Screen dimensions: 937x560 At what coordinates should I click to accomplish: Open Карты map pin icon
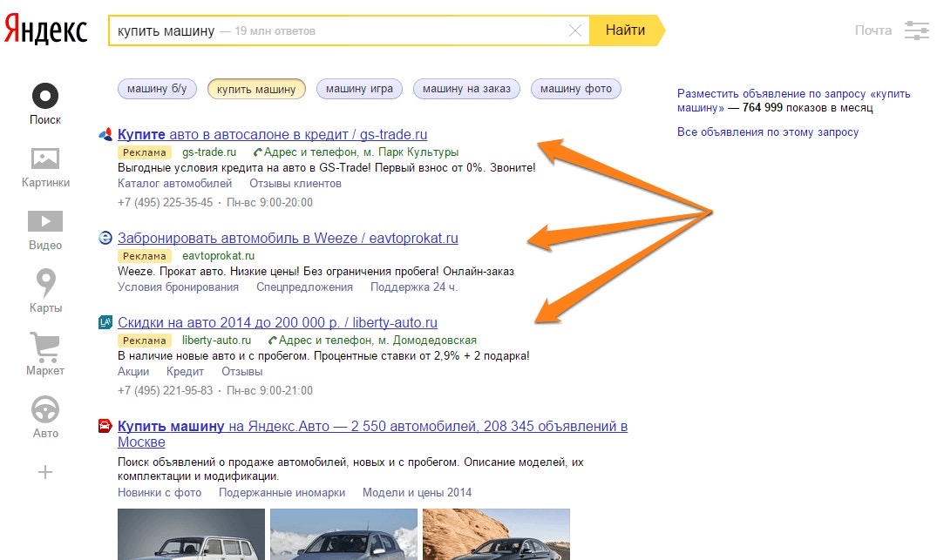45,284
